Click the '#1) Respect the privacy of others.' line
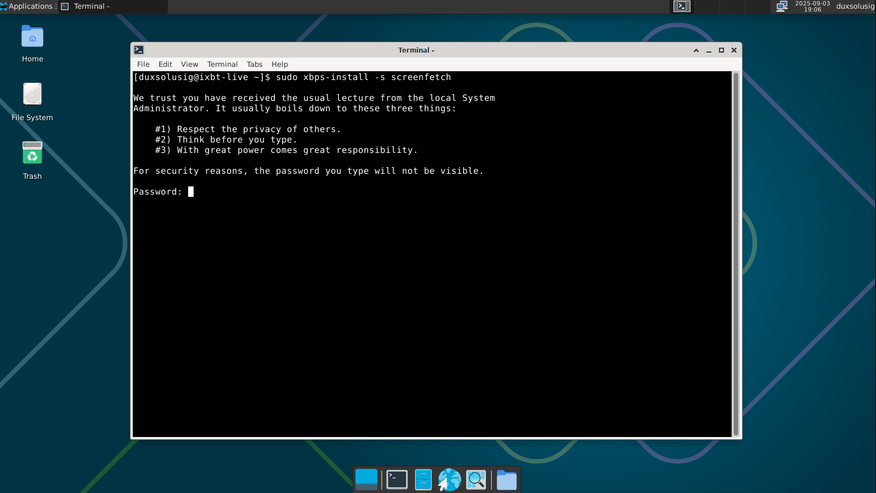 (x=247, y=129)
